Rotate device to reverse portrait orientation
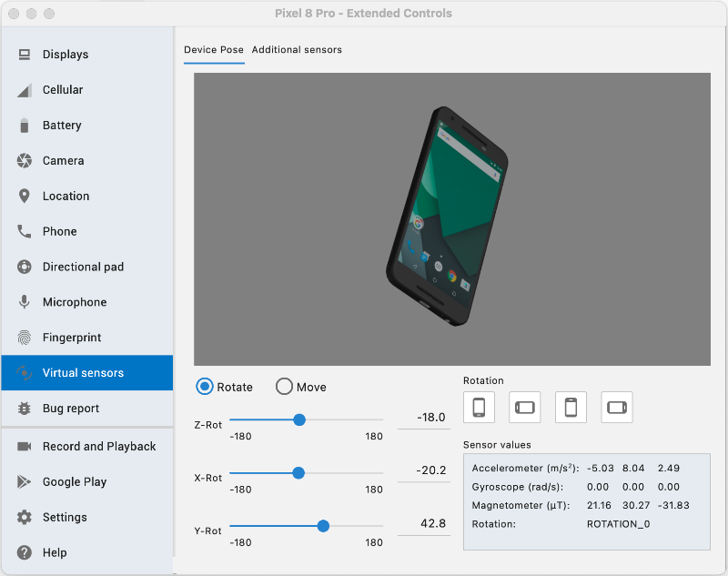 click(571, 408)
